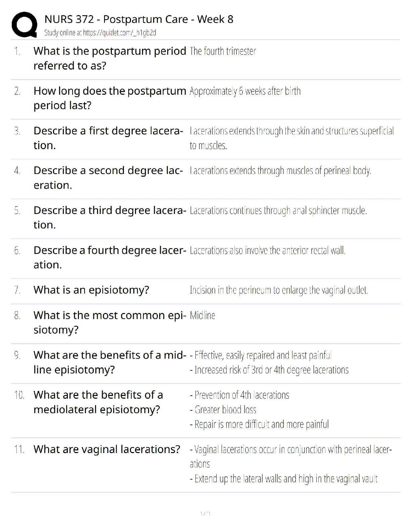Select question 9 on midline episiotomy benefits

(x=110, y=362)
